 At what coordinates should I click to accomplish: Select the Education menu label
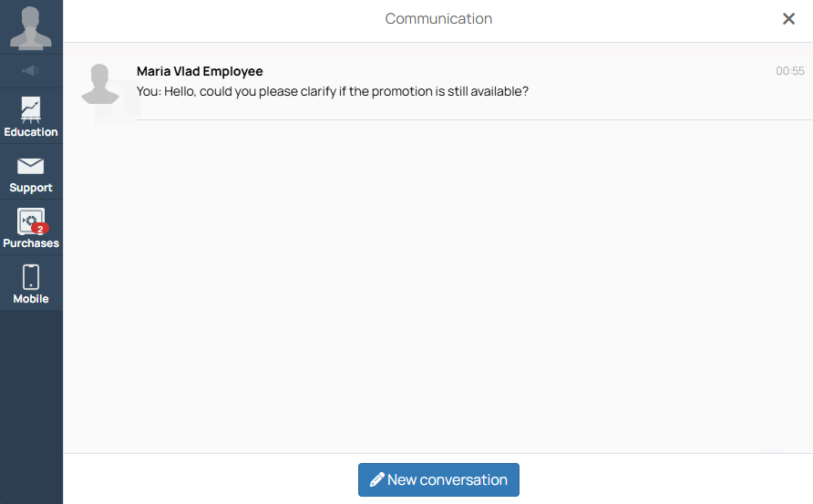tap(31, 132)
